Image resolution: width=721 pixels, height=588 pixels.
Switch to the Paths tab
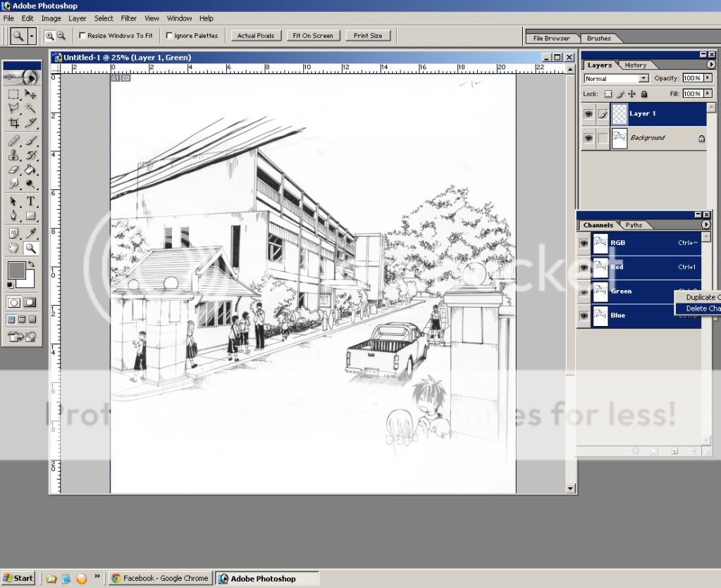pyautogui.click(x=634, y=225)
